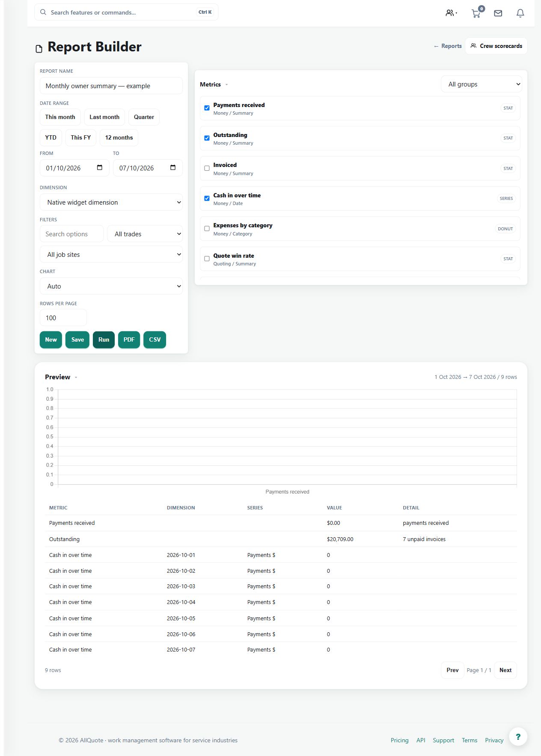Click the TO date field

[148, 168]
